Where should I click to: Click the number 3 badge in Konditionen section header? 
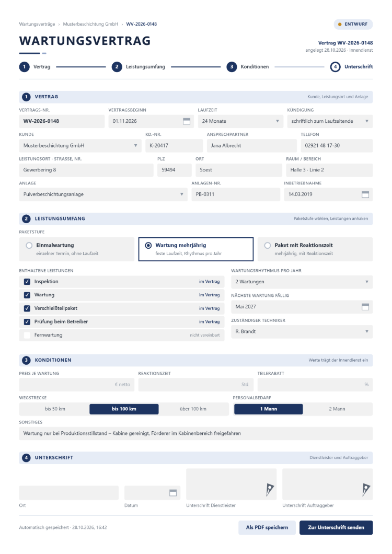[26, 360]
